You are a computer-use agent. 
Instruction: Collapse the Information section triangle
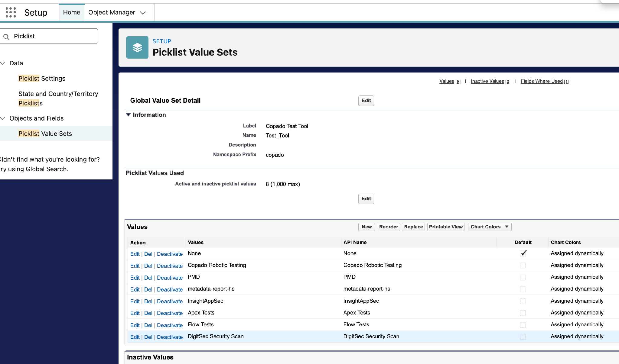click(x=128, y=115)
